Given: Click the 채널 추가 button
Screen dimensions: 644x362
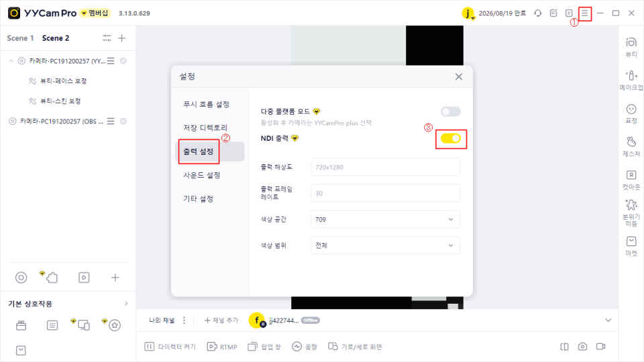Looking at the screenshot, I should (x=221, y=320).
